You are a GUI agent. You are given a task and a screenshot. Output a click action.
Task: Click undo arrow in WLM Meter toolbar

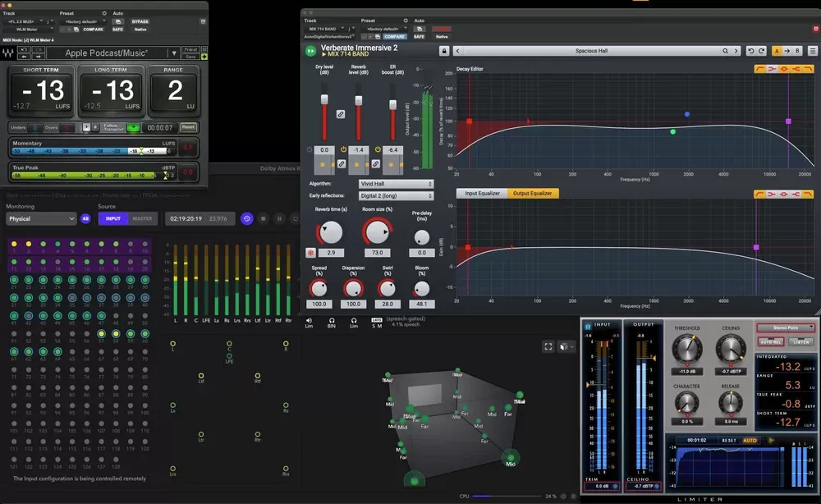(x=24, y=49)
